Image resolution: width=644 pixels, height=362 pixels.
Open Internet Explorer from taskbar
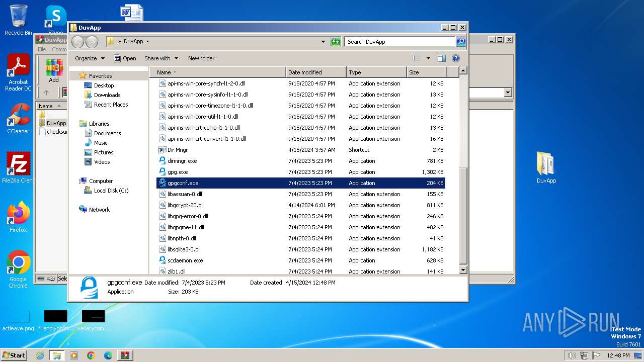pyautogui.click(x=40, y=355)
